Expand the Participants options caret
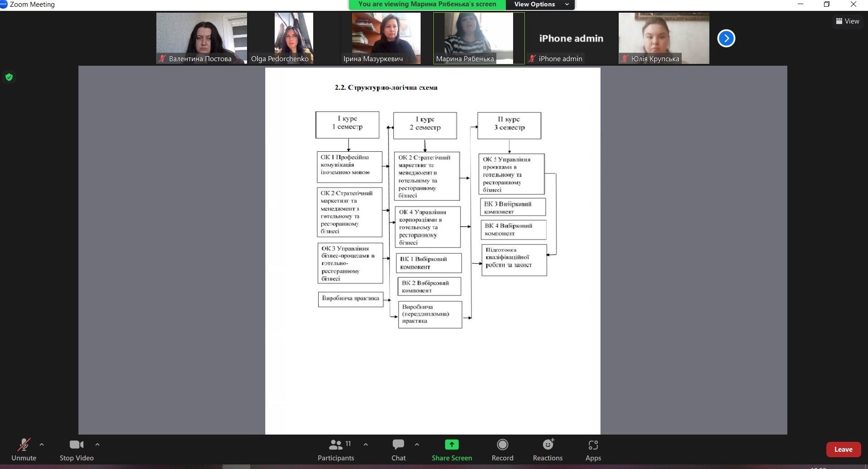Viewport: 868px width, 469px height. [x=366, y=445]
